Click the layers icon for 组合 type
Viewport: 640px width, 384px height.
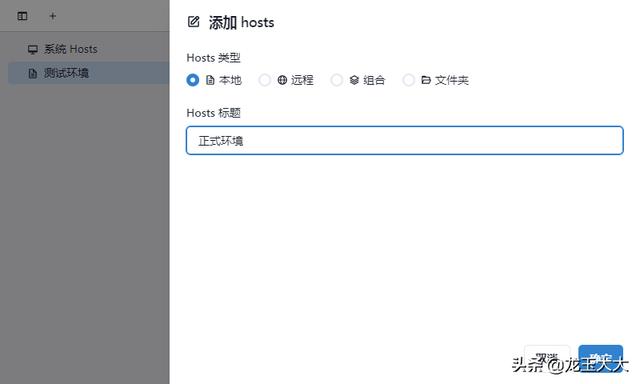click(354, 80)
